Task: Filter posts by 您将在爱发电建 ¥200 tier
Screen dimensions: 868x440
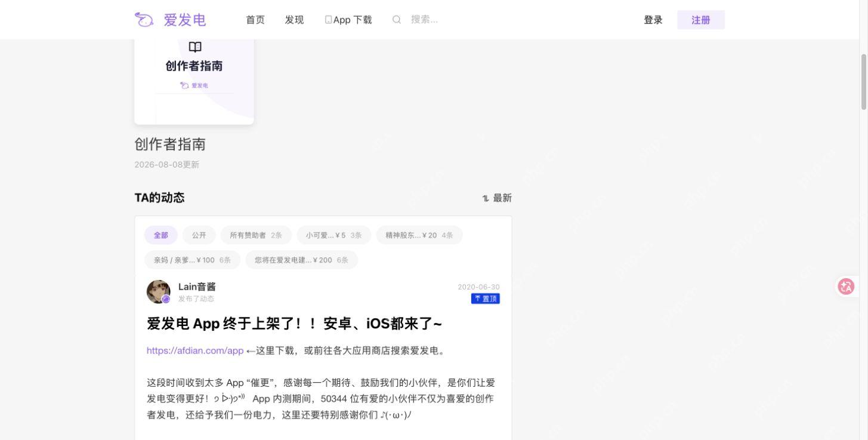Action: (301, 260)
